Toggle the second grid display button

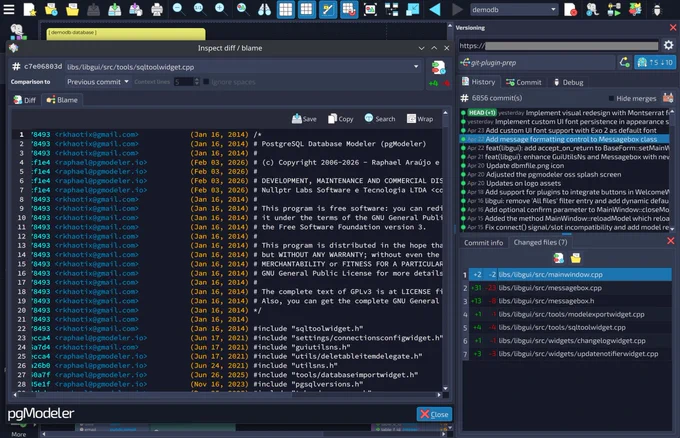point(307,9)
